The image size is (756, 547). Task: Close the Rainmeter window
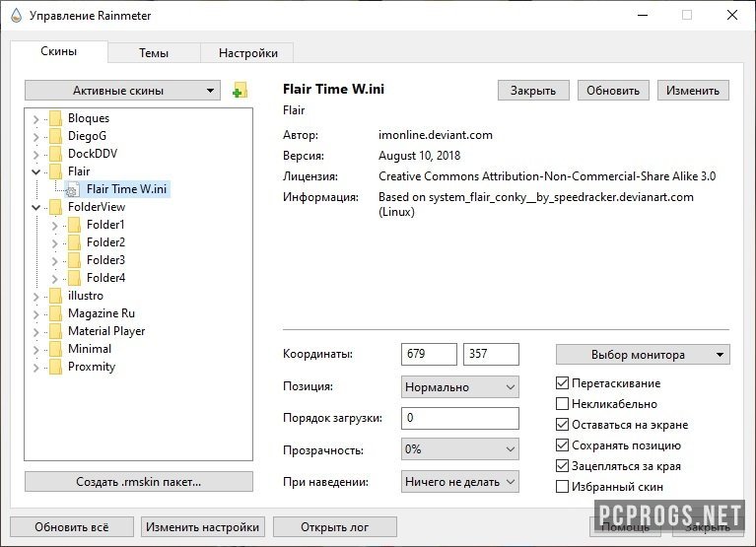pos(732,15)
